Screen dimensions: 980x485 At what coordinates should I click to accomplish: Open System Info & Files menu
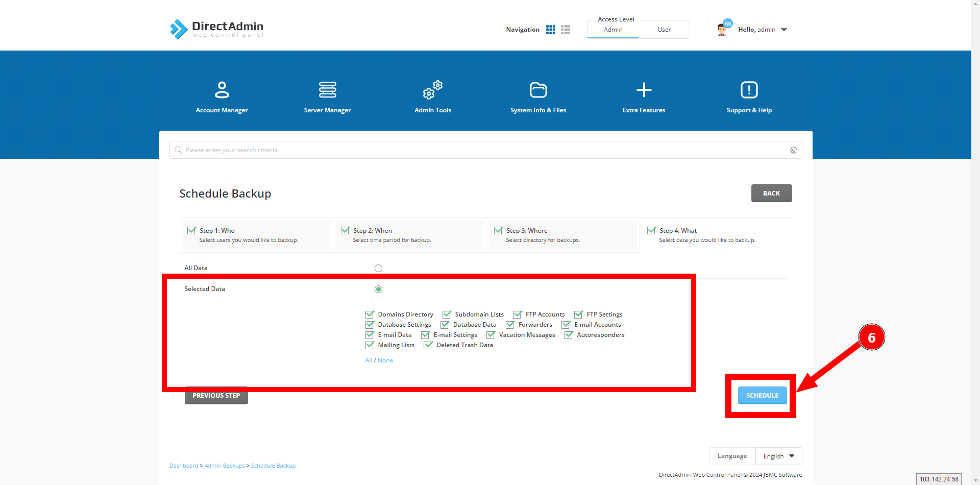tap(538, 97)
